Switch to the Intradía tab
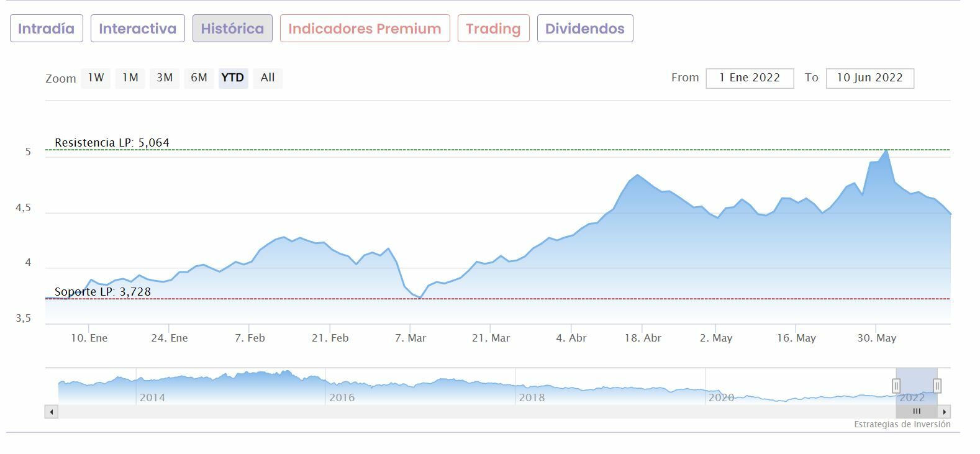This screenshot has height=454, width=980. tap(47, 29)
